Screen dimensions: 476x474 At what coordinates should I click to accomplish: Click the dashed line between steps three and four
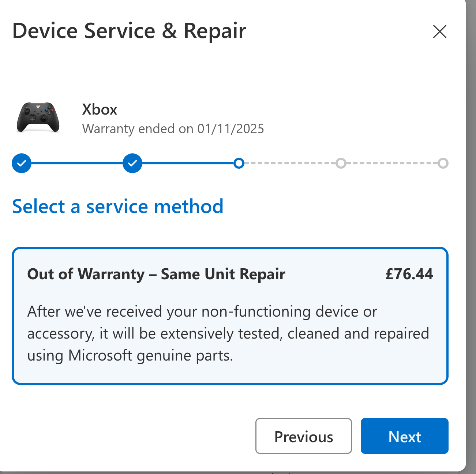coord(290,163)
